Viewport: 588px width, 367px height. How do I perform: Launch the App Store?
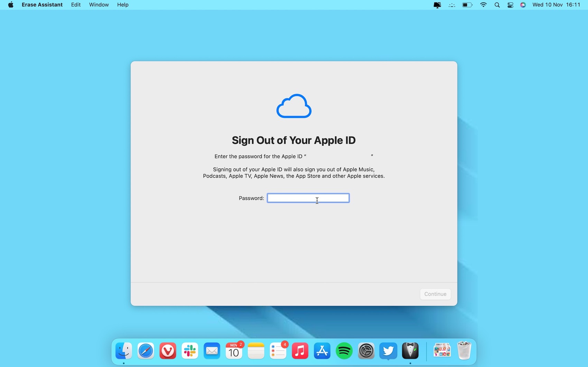pyautogui.click(x=322, y=350)
